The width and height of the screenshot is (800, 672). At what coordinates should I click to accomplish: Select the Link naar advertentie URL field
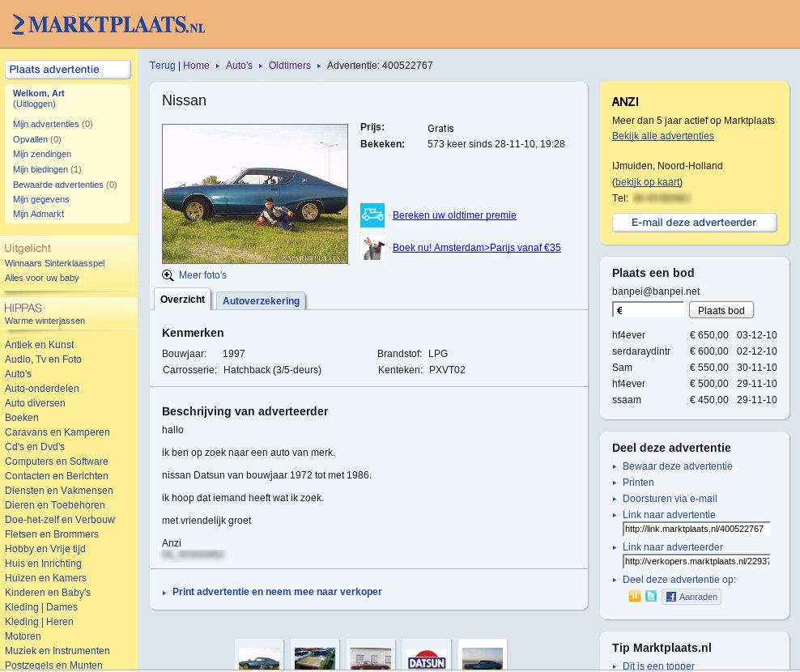(696, 530)
